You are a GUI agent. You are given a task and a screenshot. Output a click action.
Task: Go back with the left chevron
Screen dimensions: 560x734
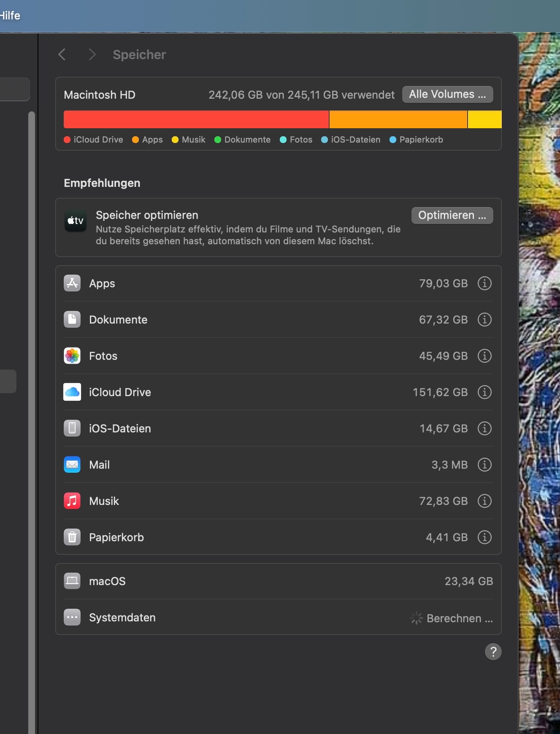pos(62,54)
